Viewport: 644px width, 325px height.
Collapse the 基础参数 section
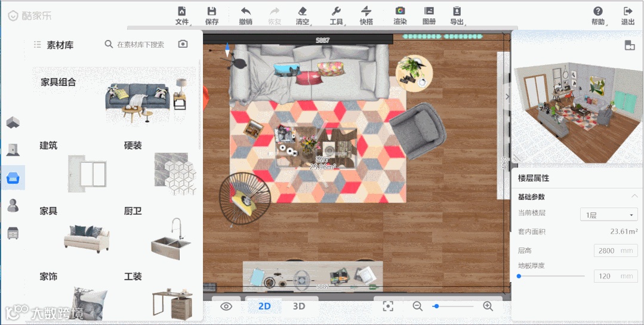click(x=634, y=197)
